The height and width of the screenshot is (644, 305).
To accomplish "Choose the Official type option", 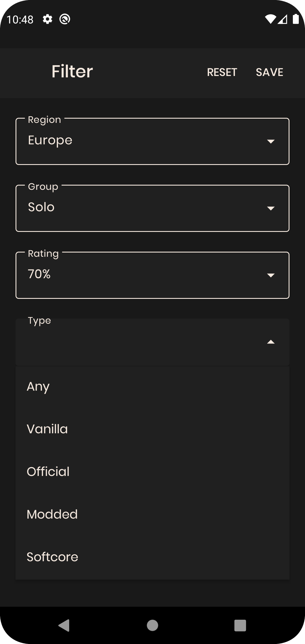I will click(152, 472).
